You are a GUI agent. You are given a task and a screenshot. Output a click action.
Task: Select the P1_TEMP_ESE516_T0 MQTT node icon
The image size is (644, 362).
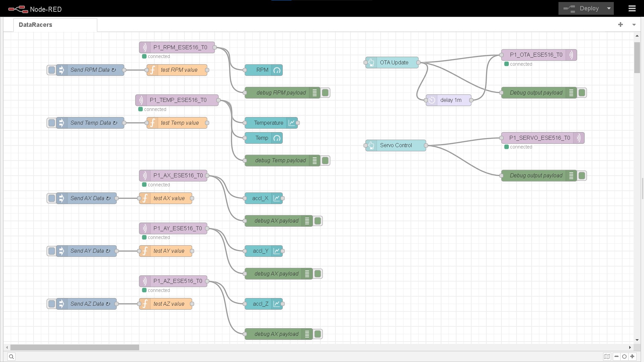point(141,100)
